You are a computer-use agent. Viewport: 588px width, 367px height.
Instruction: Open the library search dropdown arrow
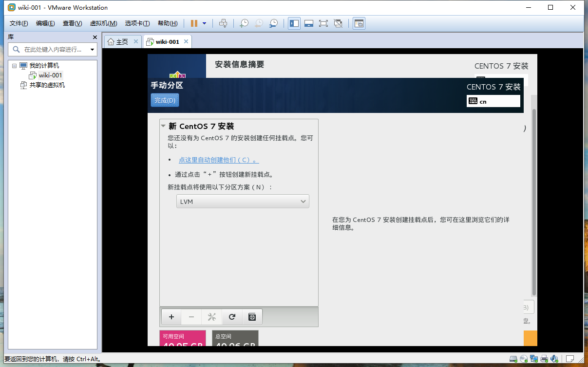[x=93, y=50]
